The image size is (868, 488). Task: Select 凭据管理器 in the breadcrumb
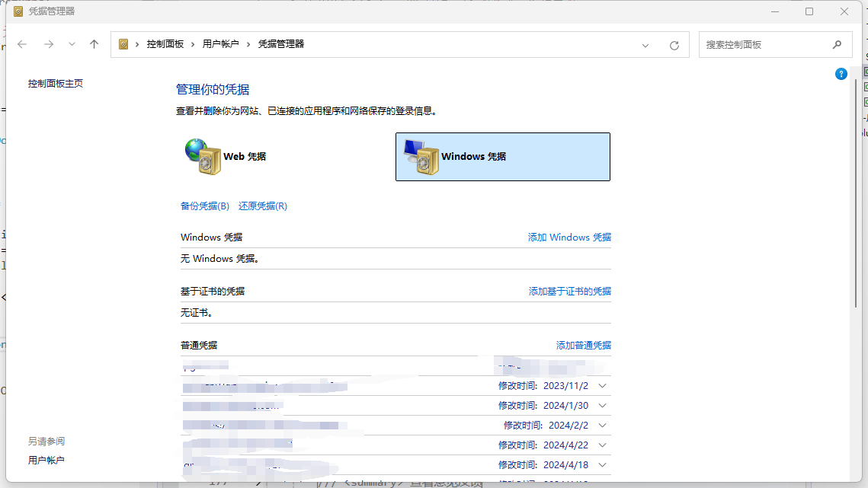281,44
